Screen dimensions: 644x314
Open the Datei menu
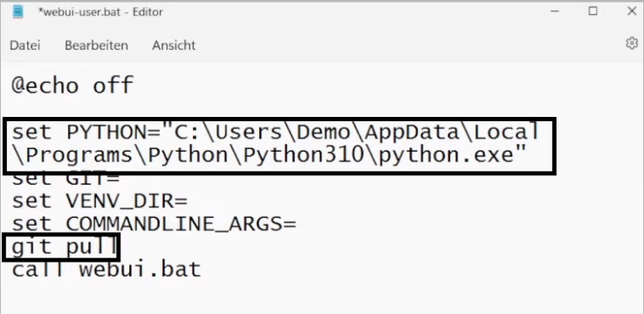[x=25, y=45]
